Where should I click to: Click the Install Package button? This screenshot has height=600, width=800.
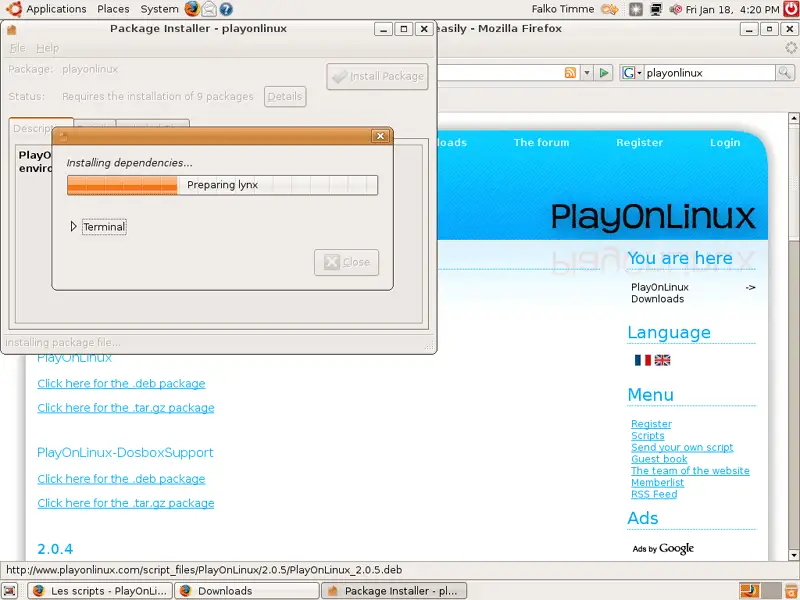(x=377, y=77)
